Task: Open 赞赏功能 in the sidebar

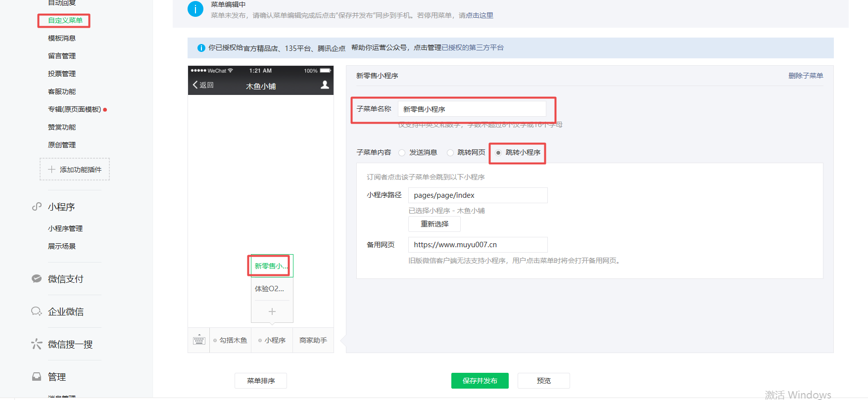Action: click(62, 127)
